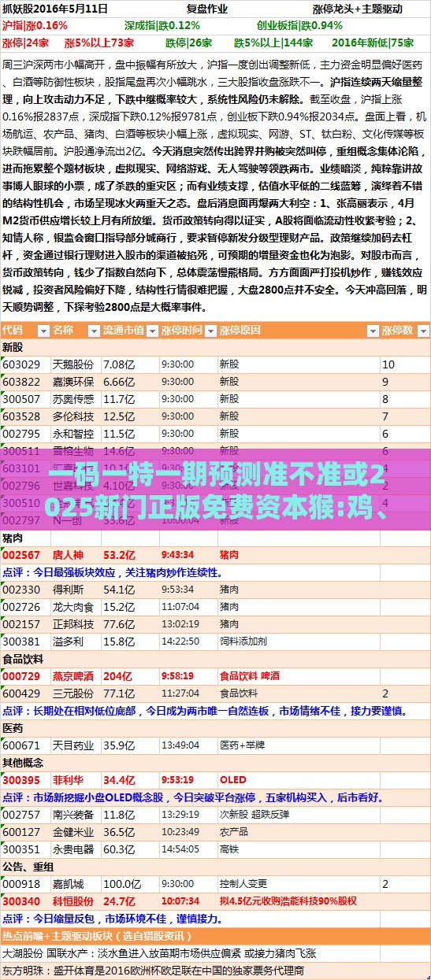Select stock name 嘉凯城
Image resolution: width=431 pixels, height=980 pixels.
(x=68, y=883)
